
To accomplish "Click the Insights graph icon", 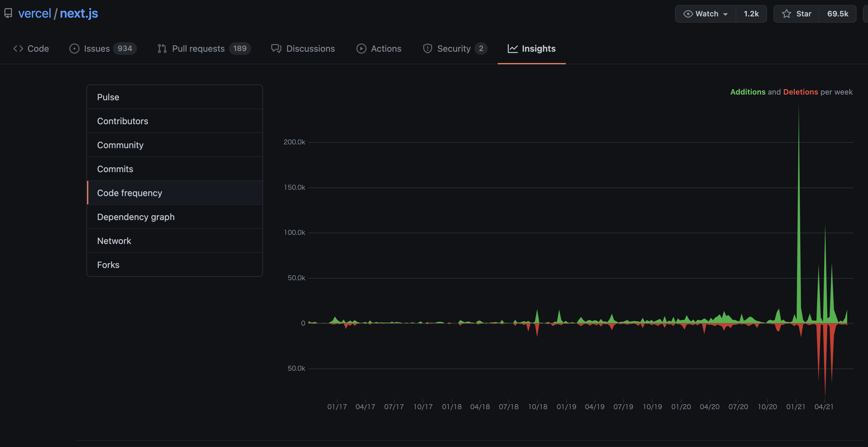I will click(x=513, y=49).
